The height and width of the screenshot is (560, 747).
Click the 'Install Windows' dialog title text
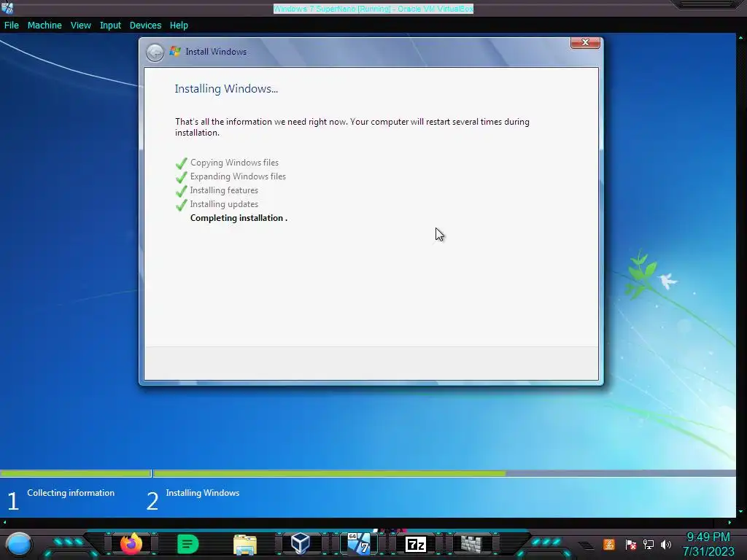click(x=216, y=52)
